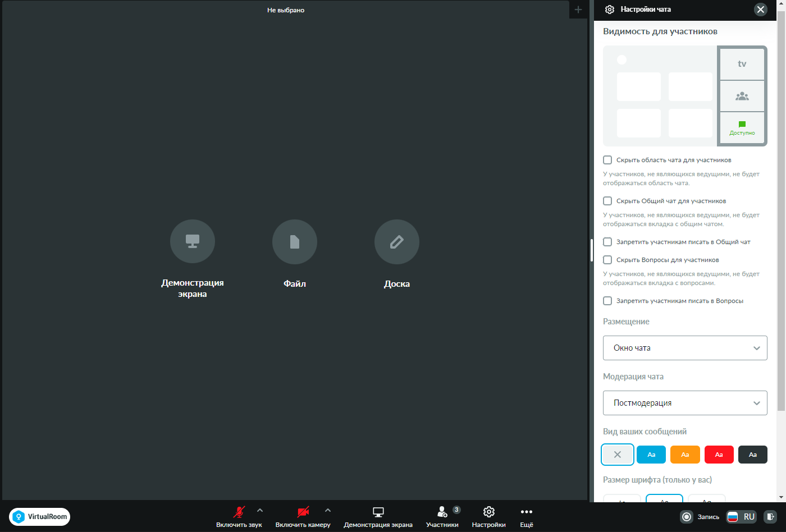This screenshot has height=532, width=786.
Task: Select no message style (X swatch)
Action: click(x=618, y=455)
